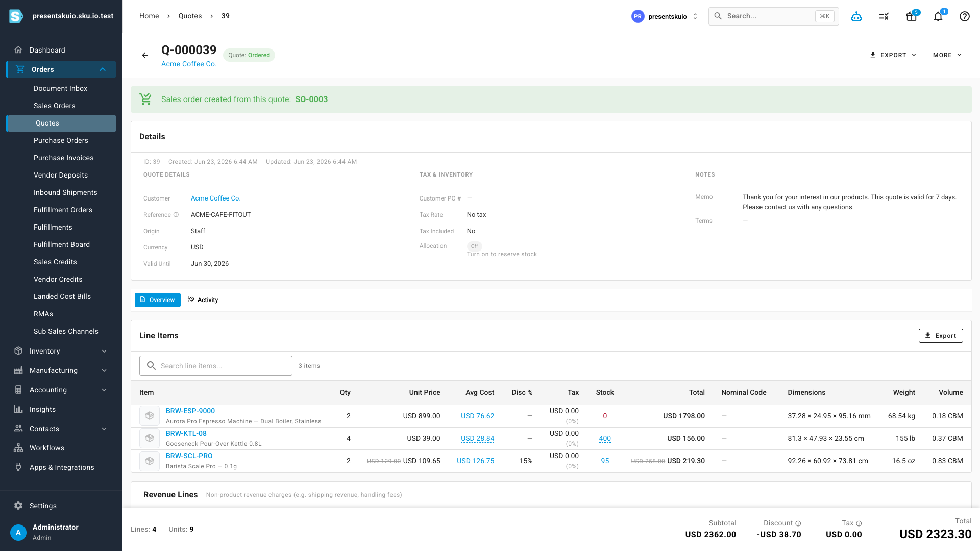Viewport: 980px width, 551px height.
Task: Open the AI assistant robot icon
Action: pyautogui.click(x=856, y=16)
